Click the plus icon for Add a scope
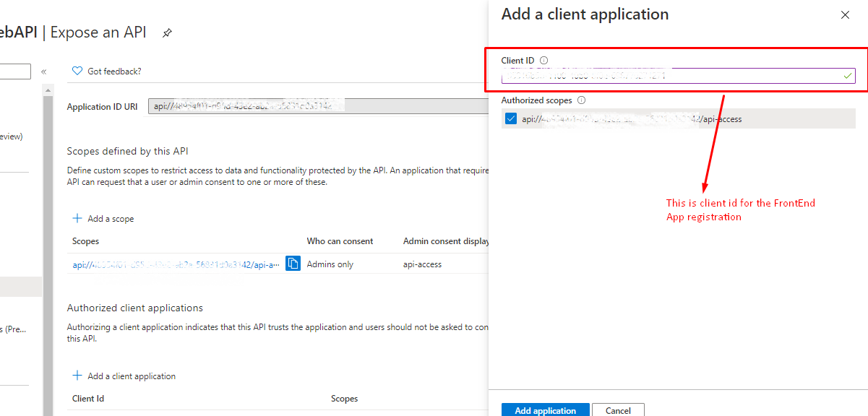This screenshot has height=416, width=868. tap(77, 219)
